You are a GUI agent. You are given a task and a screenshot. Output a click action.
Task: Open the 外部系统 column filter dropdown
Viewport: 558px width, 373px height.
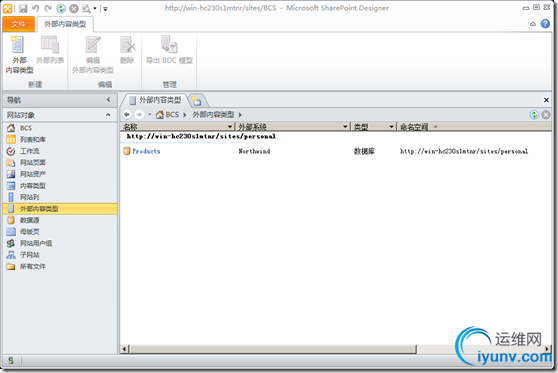pyautogui.click(x=345, y=127)
